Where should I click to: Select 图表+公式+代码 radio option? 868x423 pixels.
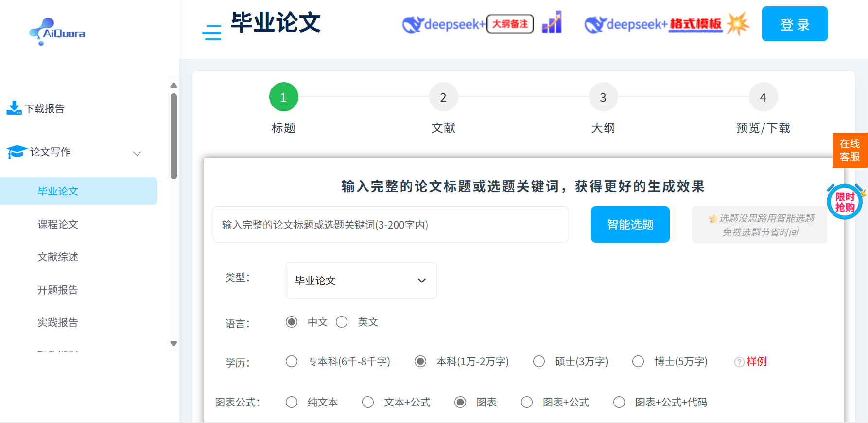click(619, 402)
